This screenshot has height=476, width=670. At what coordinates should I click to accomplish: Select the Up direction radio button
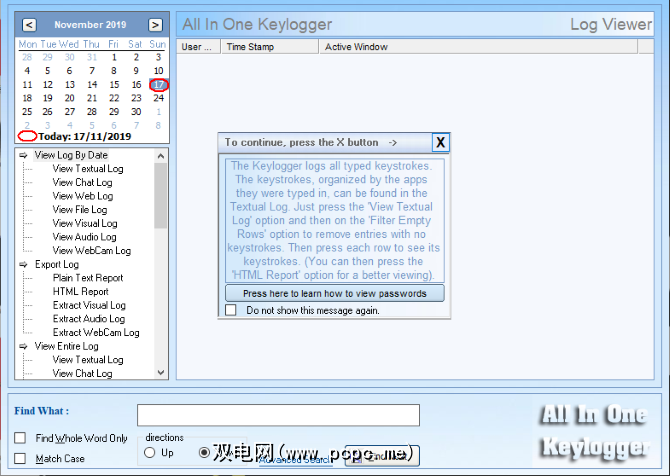pyautogui.click(x=150, y=452)
